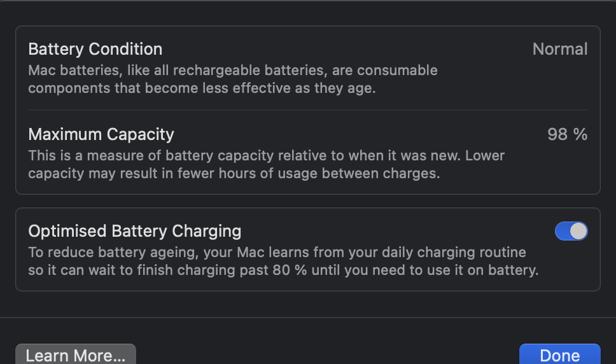This screenshot has width=616, height=364.
Task: Select the Normal battery condition status
Action: (x=560, y=49)
